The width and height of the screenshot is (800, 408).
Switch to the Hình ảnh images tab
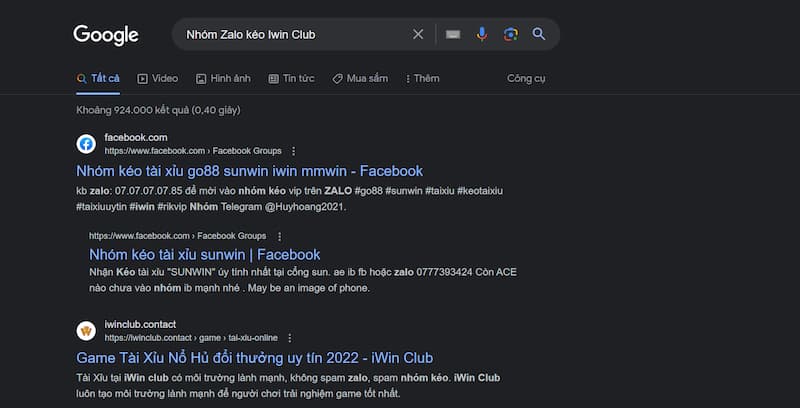tap(223, 78)
